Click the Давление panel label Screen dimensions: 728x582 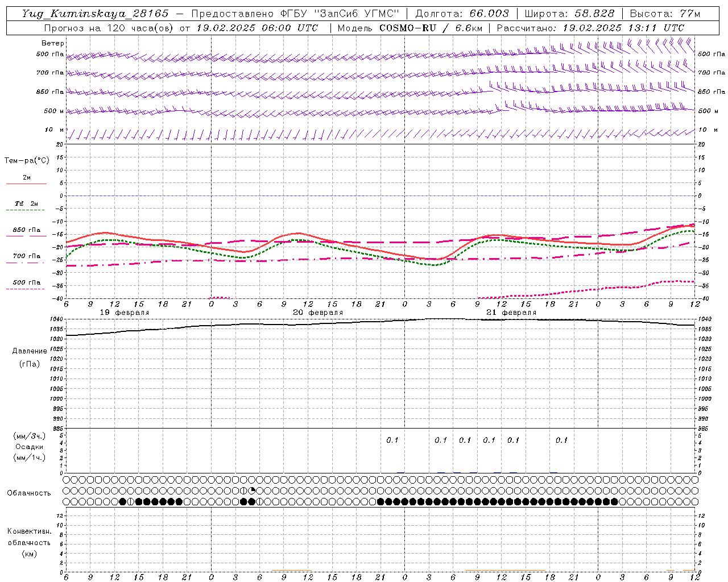[30, 351]
